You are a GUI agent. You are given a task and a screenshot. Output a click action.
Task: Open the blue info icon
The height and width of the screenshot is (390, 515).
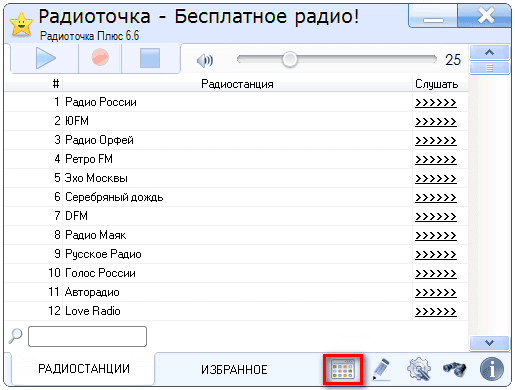coord(492,369)
